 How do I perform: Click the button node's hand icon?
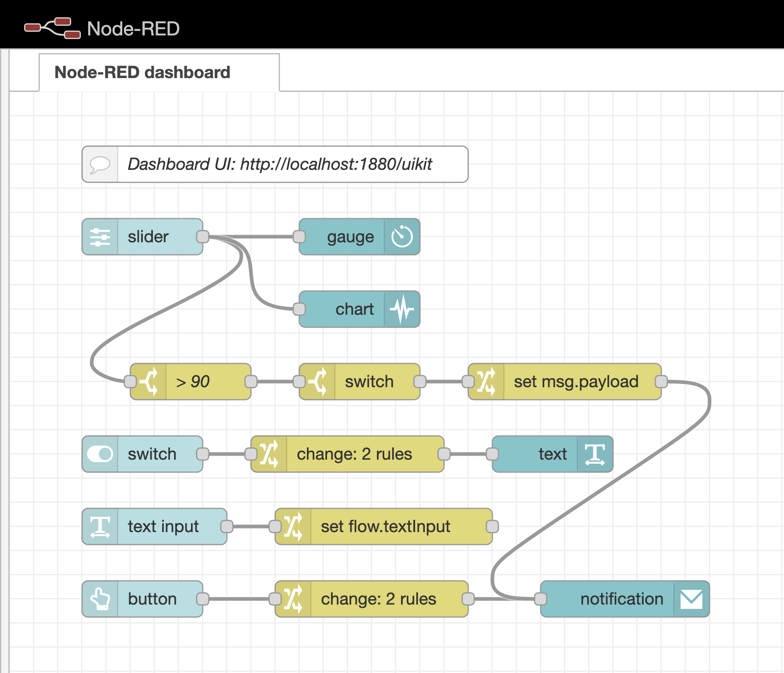99,599
